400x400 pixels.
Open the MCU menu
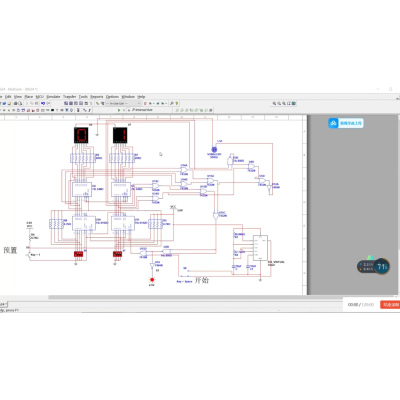pos(40,97)
